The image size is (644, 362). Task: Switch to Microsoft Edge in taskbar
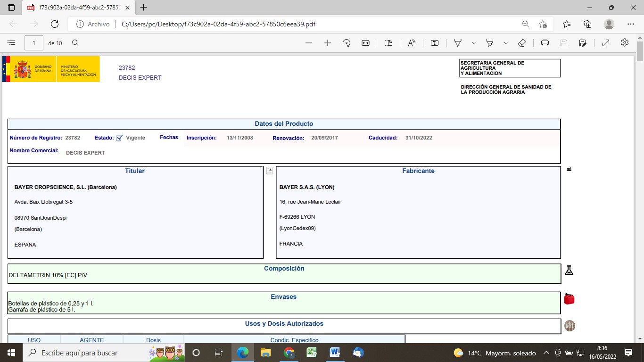(242, 353)
